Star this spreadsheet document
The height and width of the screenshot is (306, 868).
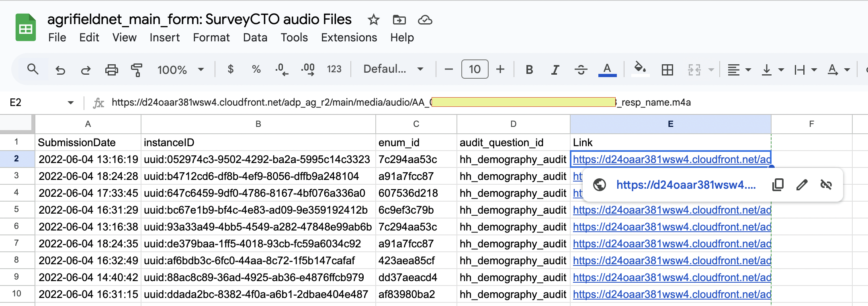(373, 20)
